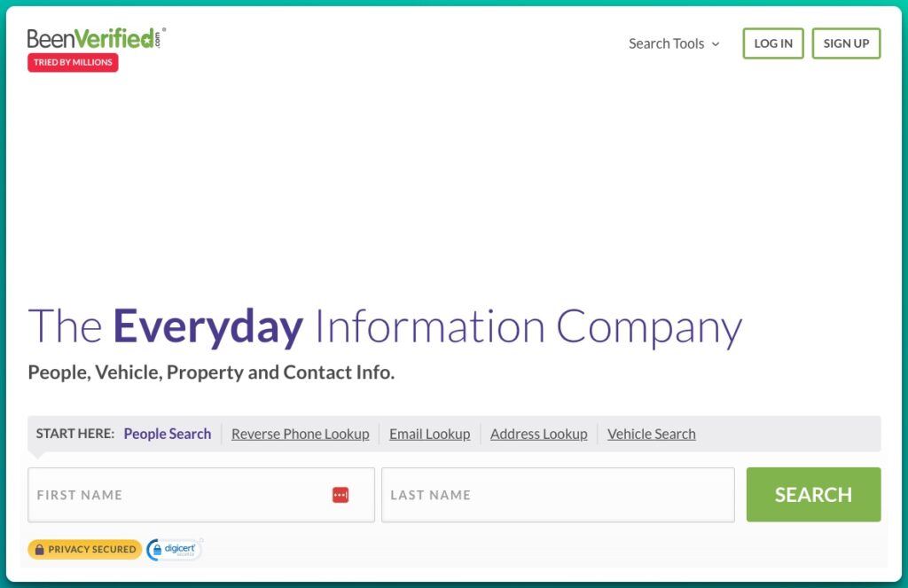Screen dimensions: 908x588
Task: Click the password manager icon inside First Name field
Action: pos(340,494)
